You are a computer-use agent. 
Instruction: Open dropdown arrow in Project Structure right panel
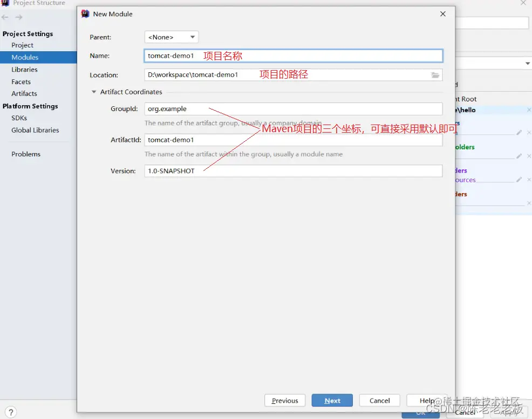click(x=528, y=64)
